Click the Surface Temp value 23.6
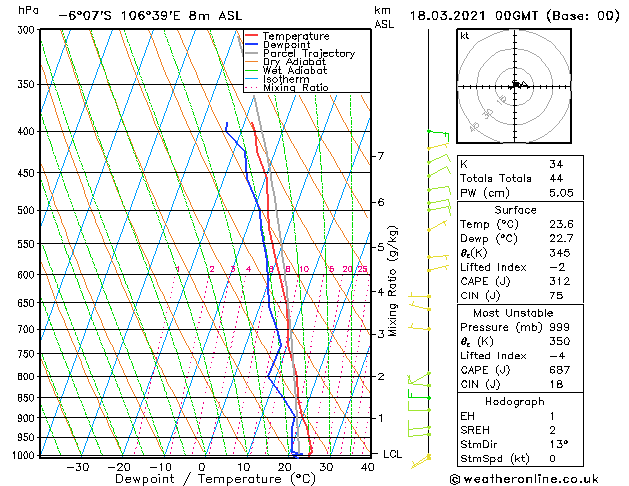Screen dimensions: 629x486 tap(561, 224)
